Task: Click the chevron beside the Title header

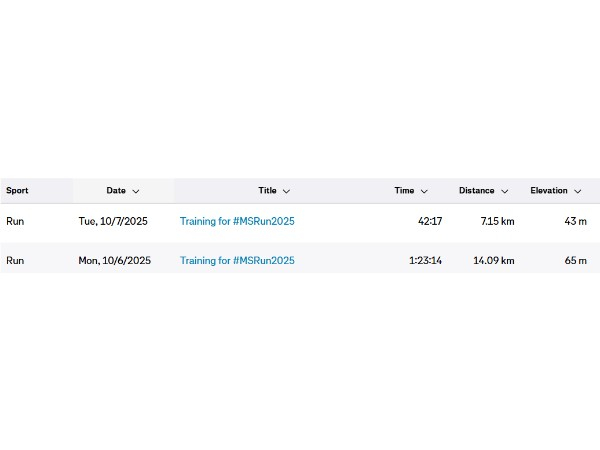Action: pyautogui.click(x=286, y=191)
